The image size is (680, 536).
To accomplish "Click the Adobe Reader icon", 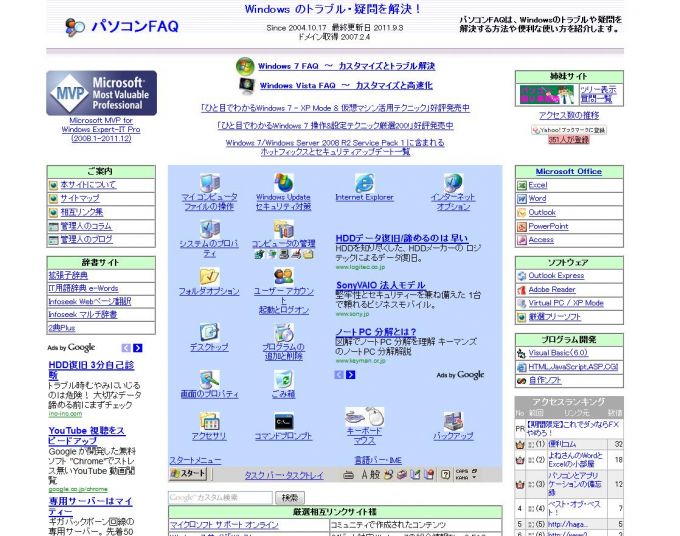I will 522,290.
